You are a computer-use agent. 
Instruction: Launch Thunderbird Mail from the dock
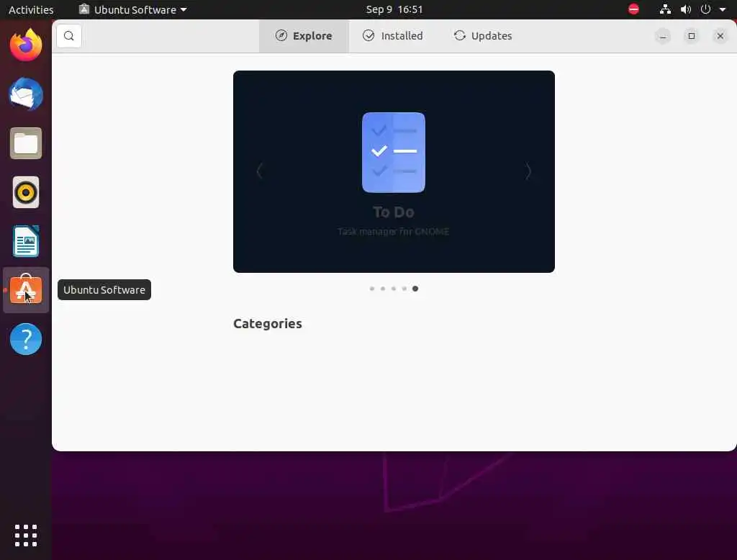(x=26, y=94)
